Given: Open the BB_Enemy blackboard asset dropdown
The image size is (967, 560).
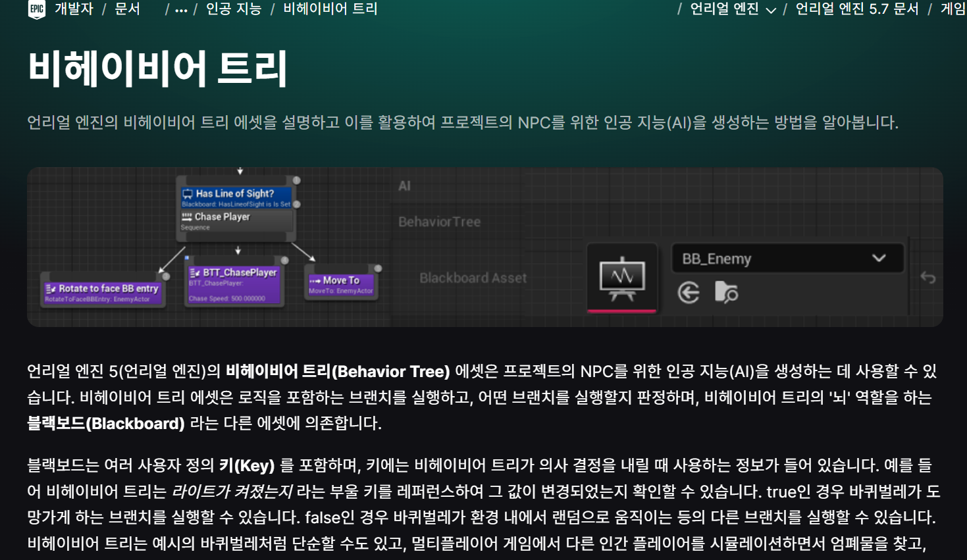Looking at the screenshot, I should point(787,259).
